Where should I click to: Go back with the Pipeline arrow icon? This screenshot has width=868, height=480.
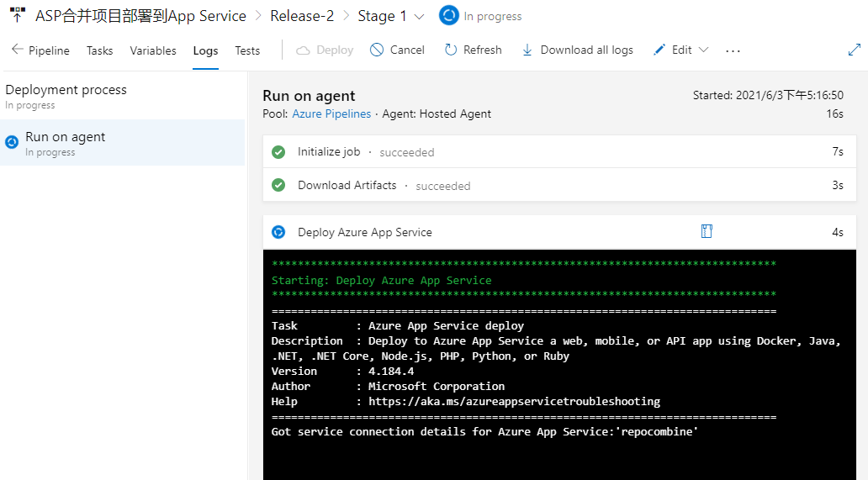[17, 50]
